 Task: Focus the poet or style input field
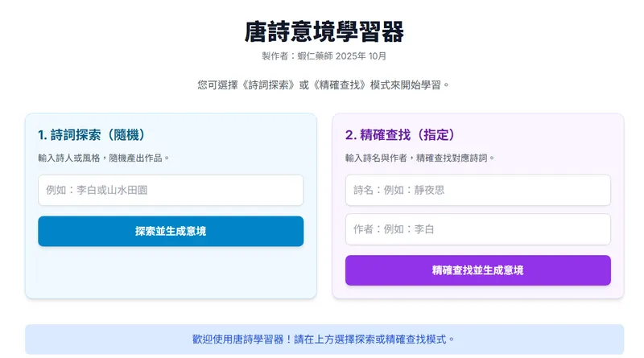[171, 191]
